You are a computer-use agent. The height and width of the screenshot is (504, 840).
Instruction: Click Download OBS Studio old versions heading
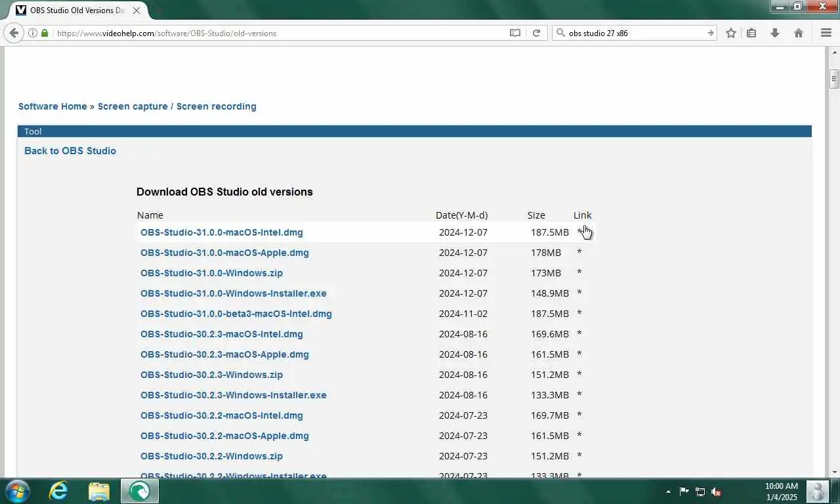[x=224, y=192]
